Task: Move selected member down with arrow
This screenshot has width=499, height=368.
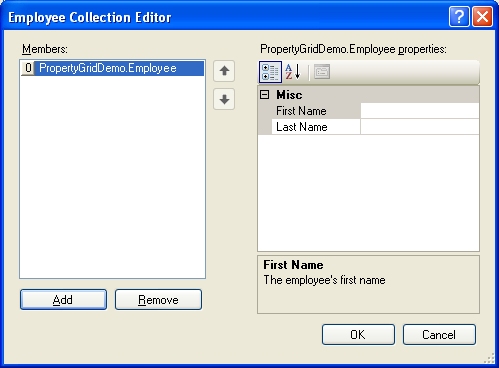Action: pos(224,99)
